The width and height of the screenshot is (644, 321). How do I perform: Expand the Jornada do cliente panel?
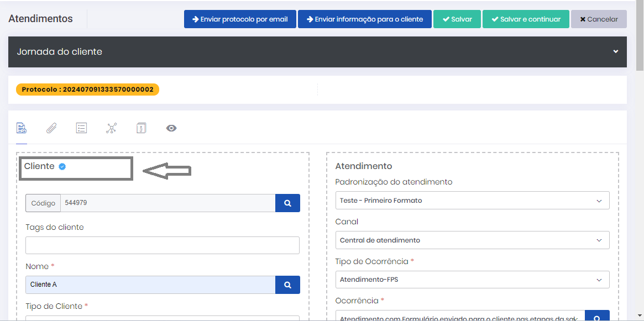[615, 52]
